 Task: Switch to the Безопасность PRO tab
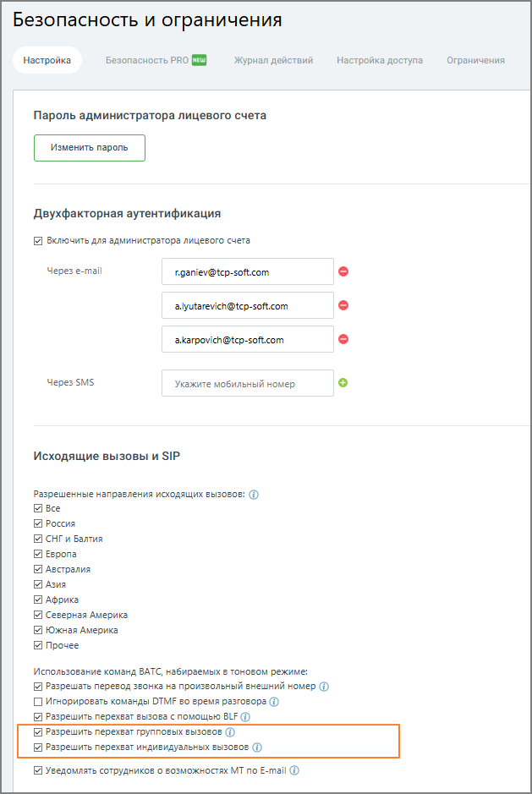(156, 60)
